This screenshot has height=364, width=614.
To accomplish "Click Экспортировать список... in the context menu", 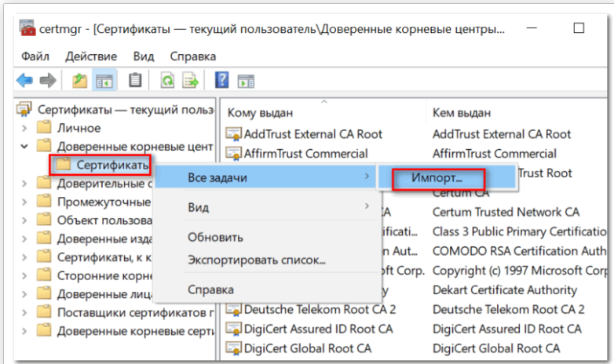I will 265,260.
